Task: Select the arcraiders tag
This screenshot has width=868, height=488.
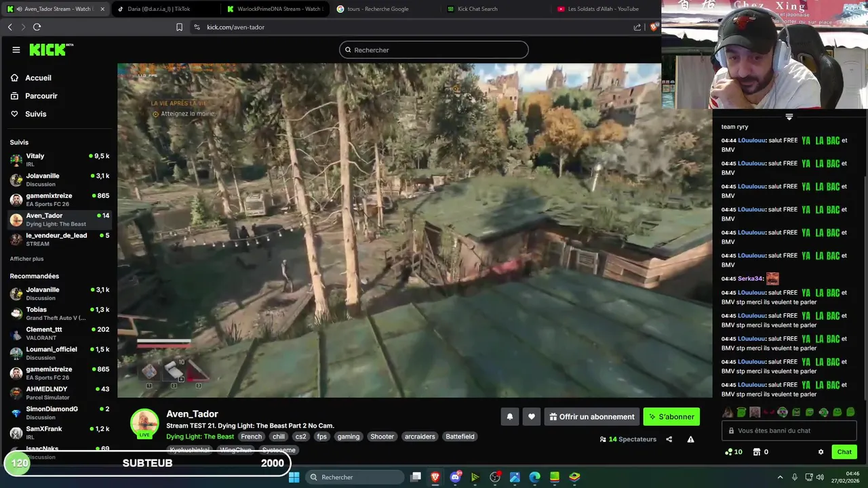Action: tap(420, 436)
